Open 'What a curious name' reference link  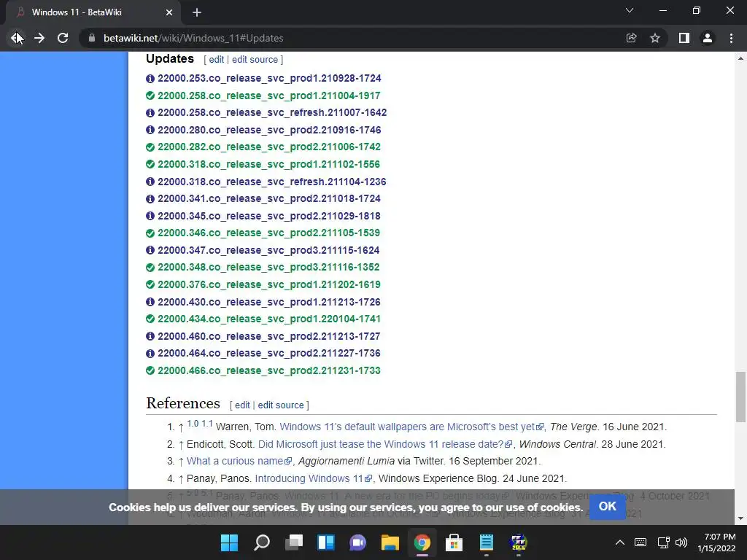pyautogui.click(x=239, y=462)
